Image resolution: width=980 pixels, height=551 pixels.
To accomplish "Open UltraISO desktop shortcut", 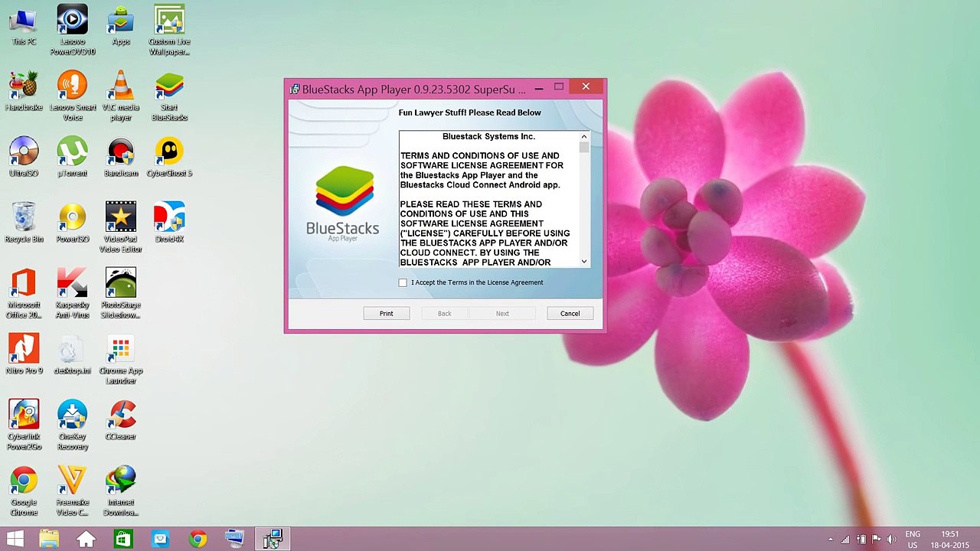I will click(x=24, y=158).
